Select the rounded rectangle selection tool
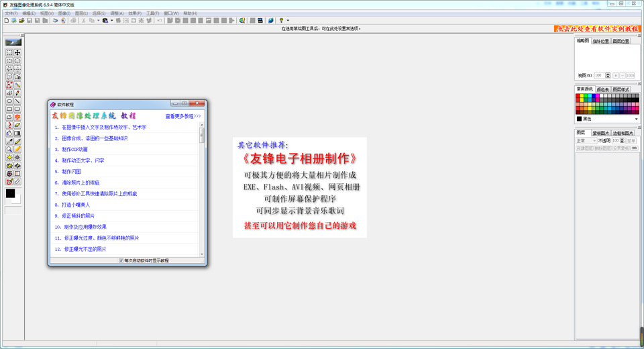Screen dimensions: 644x349 9,60
